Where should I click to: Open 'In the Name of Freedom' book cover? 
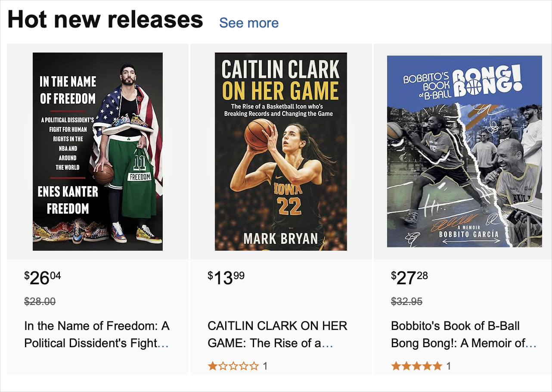[x=98, y=152]
